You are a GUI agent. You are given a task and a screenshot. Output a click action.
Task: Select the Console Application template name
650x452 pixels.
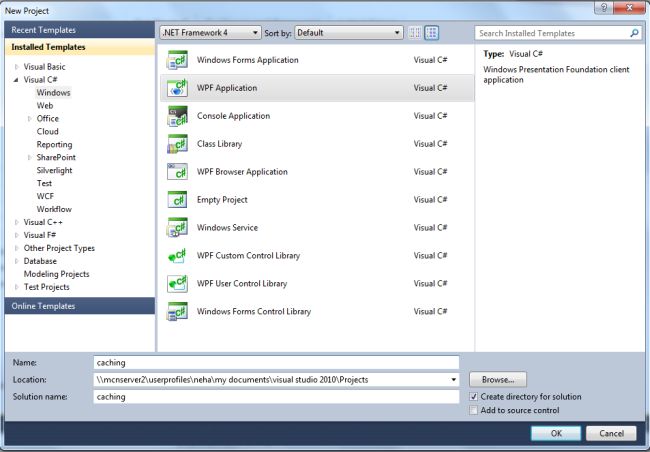(233, 116)
